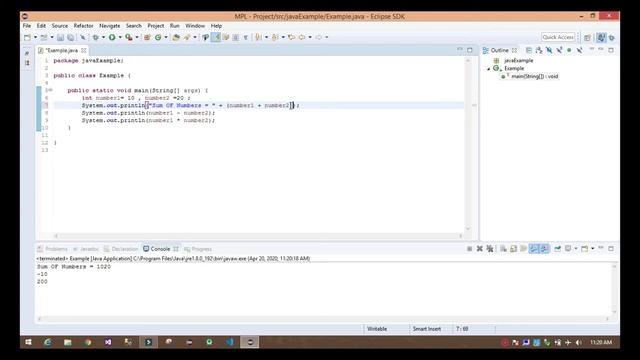Click the Pin Console icon

point(558,249)
